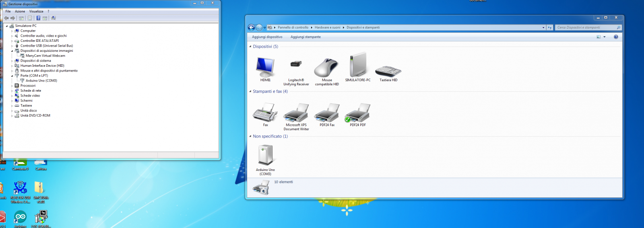The height and width of the screenshot is (228, 644).
Task: Click the help question mark in Dispositivi e stampanti
Action: 616,37
